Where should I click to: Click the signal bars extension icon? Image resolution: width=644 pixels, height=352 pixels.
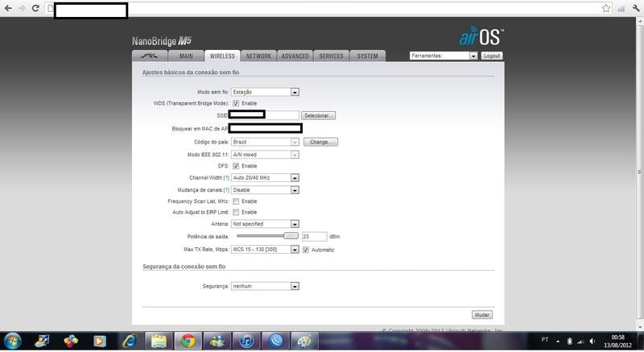click(621, 8)
